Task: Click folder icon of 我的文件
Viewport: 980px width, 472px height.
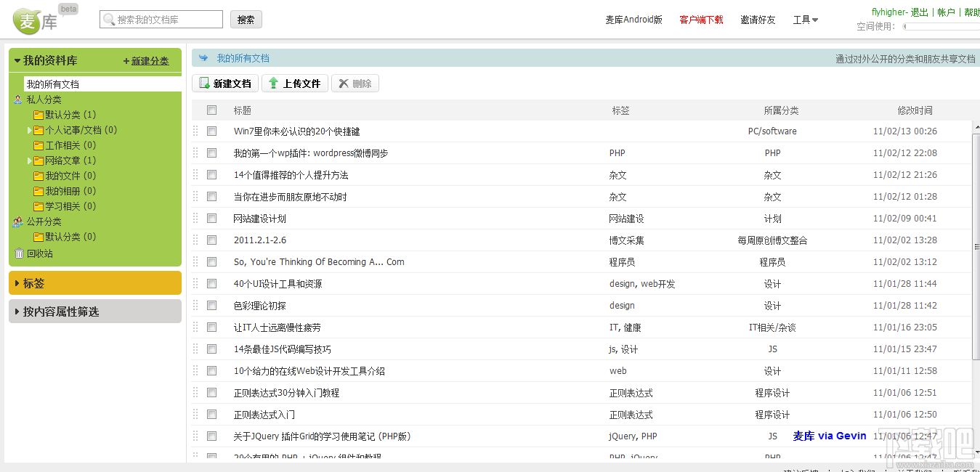Action: 39,176
